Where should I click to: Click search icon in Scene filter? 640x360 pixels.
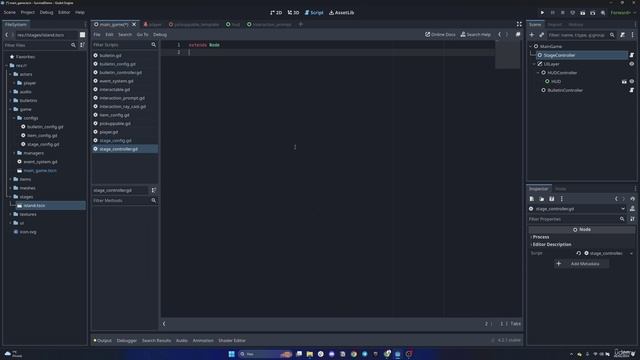(x=612, y=35)
